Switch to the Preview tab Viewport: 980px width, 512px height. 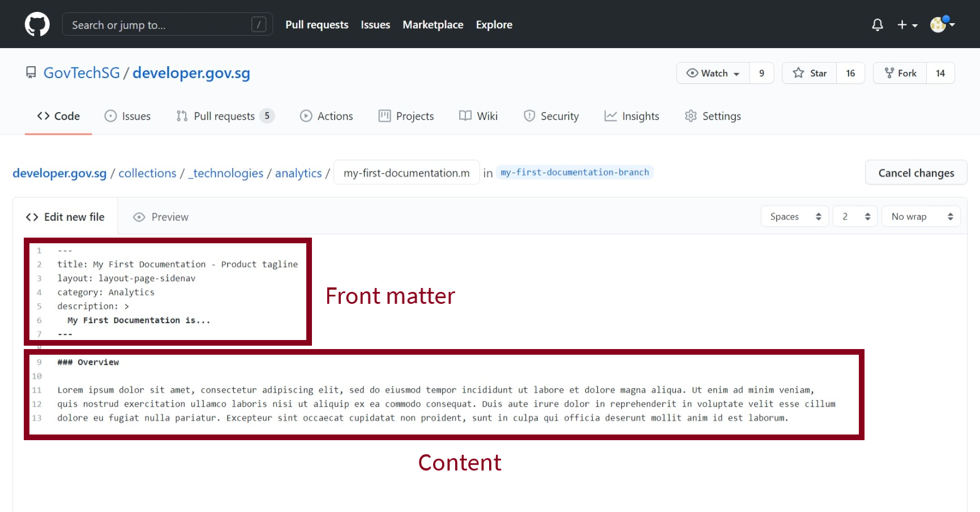pyautogui.click(x=160, y=216)
